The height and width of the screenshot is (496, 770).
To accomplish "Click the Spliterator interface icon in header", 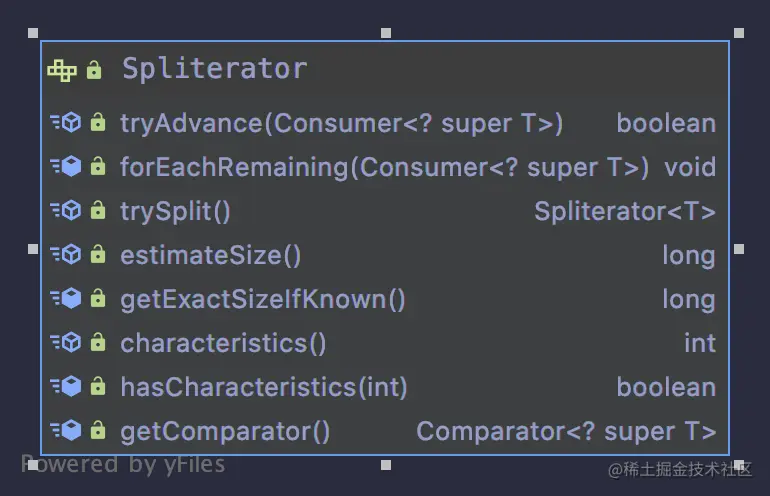I will [62, 70].
